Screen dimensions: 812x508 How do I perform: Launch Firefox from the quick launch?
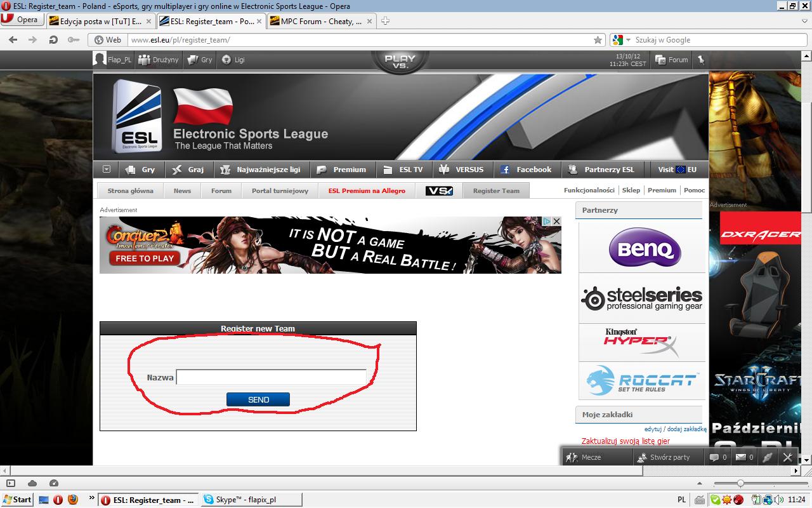click(72, 500)
